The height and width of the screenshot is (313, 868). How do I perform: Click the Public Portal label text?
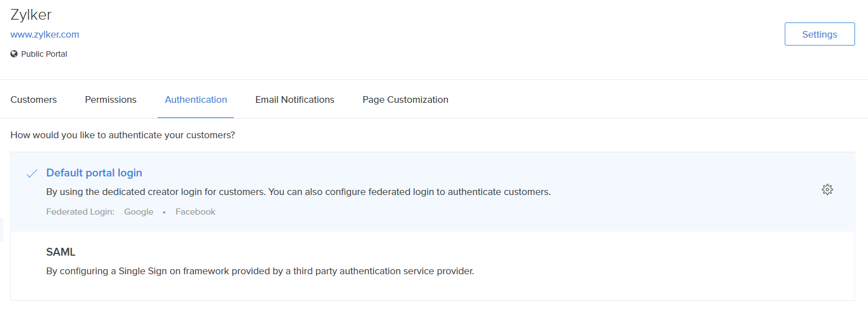pyautogui.click(x=44, y=55)
